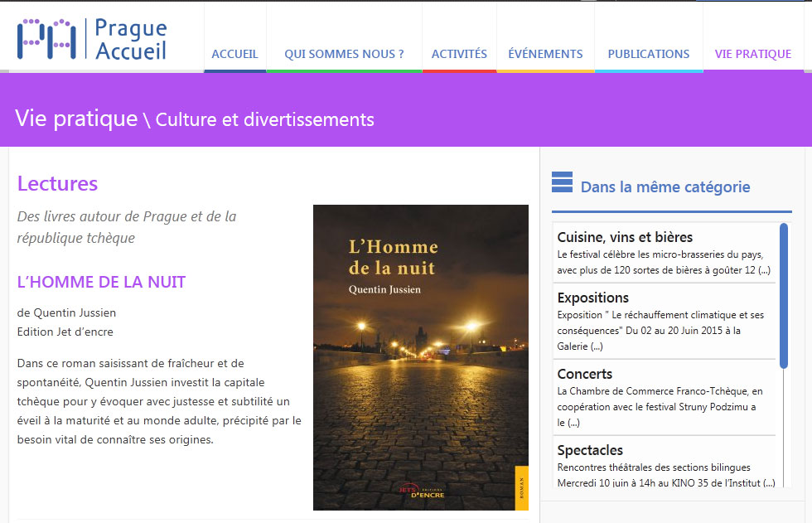Viewport: 812px width, 523px height.
Task: Click the subtitle 'Des livres autour de Prague'
Action: click(x=127, y=227)
